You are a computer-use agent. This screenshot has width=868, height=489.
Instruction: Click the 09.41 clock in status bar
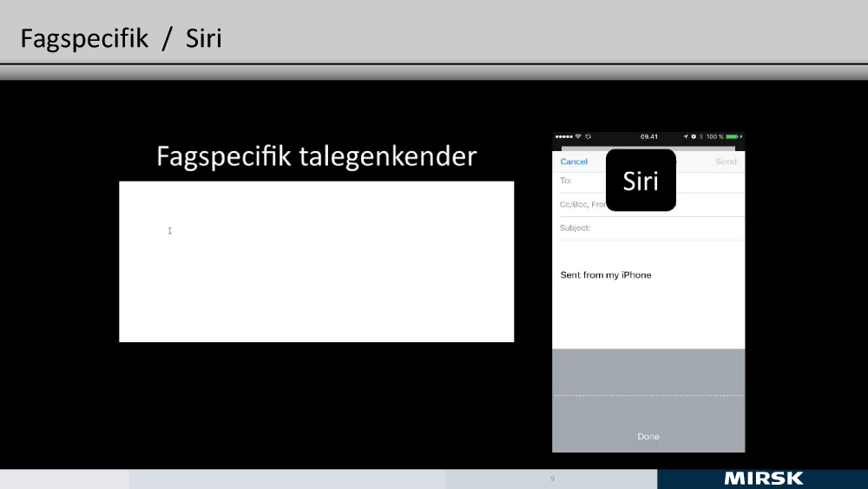pyautogui.click(x=648, y=136)
